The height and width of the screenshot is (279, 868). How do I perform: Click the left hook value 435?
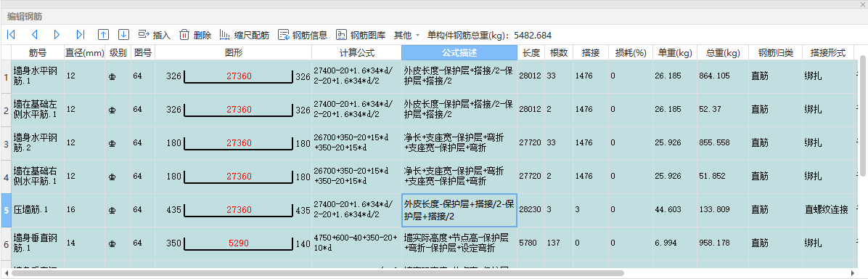[173, 210]
